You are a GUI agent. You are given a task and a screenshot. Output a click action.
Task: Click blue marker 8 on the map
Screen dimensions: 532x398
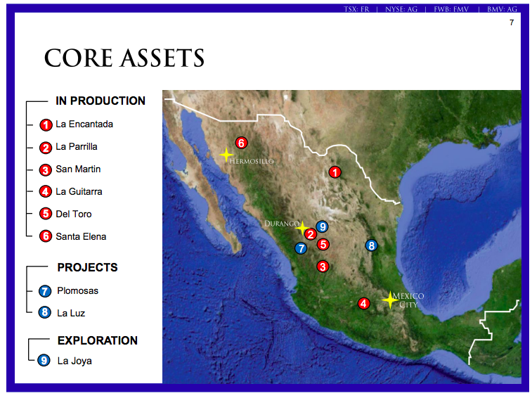click(372, 245)
